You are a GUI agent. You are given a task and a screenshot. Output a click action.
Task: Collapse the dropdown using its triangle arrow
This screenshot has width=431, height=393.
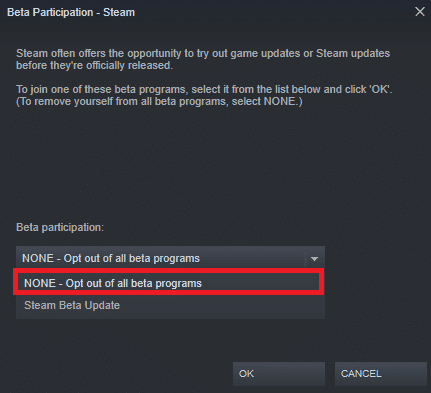click(314, 258)
